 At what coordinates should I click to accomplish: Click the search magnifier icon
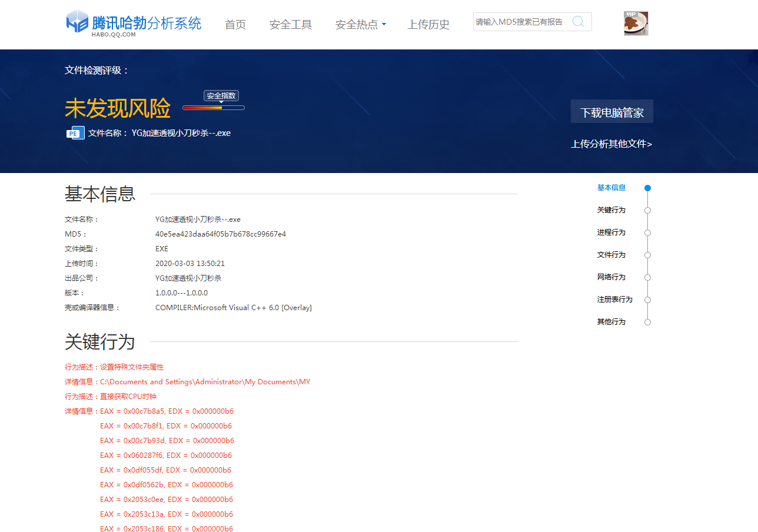[578, 22]
